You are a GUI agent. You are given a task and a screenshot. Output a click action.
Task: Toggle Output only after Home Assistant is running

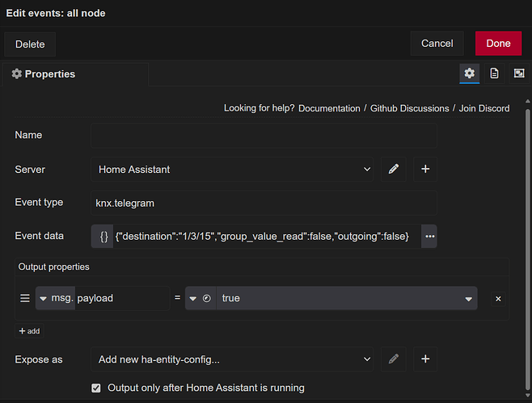coord(96,388)
